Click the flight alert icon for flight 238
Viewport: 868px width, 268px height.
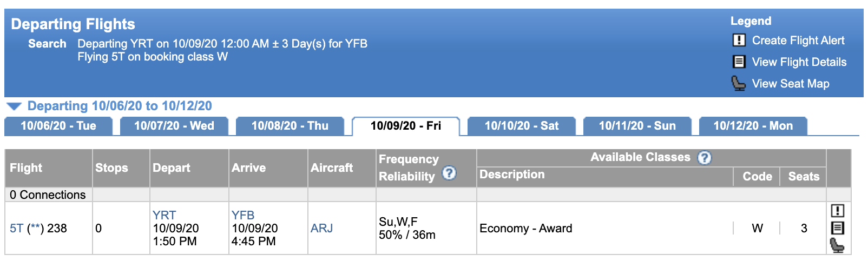point(837,211)
